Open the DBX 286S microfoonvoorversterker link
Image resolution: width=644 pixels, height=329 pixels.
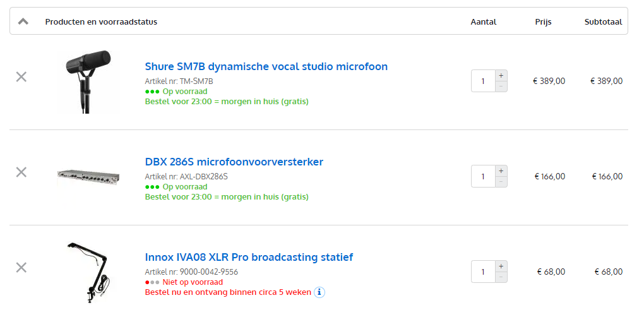point(234,162)
